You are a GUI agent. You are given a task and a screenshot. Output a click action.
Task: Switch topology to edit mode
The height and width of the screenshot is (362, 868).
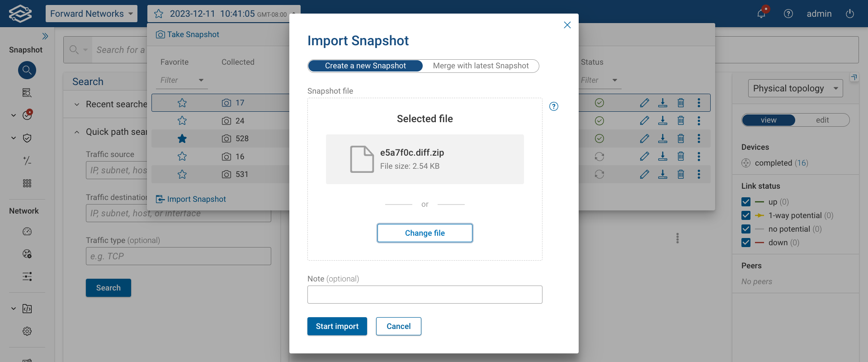[x=822, y=120]
